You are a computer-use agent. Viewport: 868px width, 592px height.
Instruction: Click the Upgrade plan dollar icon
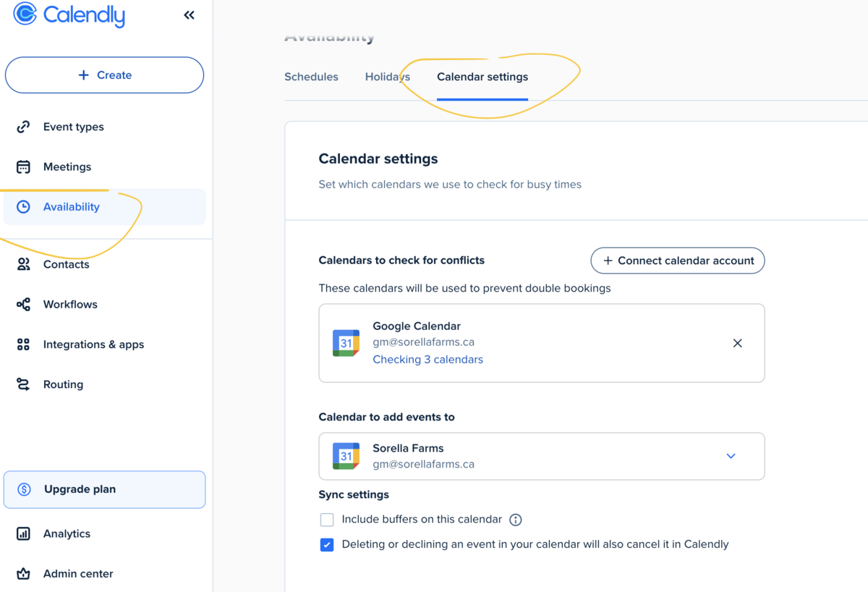[24, 489]
